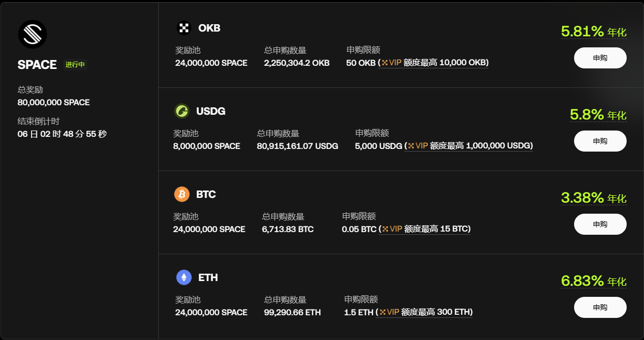Click the green USDG coin icon
This screenshot has height=340, width=644.
(x=182, y=111)
